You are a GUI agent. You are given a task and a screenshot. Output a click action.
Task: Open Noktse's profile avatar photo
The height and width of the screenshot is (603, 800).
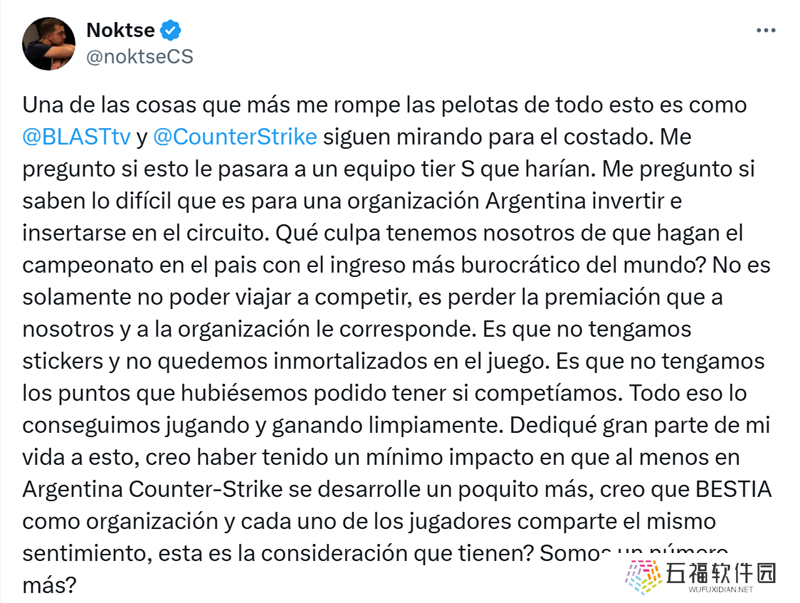point(48,43)
